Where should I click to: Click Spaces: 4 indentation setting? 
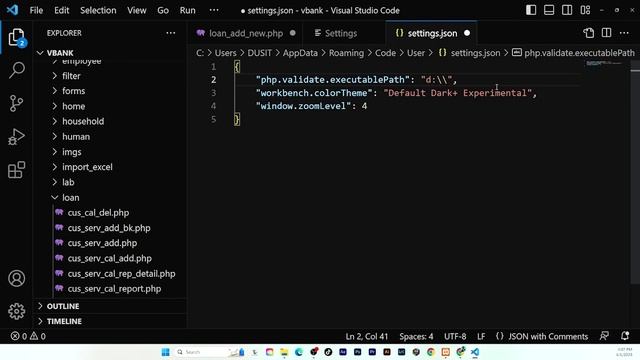tap(416, 336)
